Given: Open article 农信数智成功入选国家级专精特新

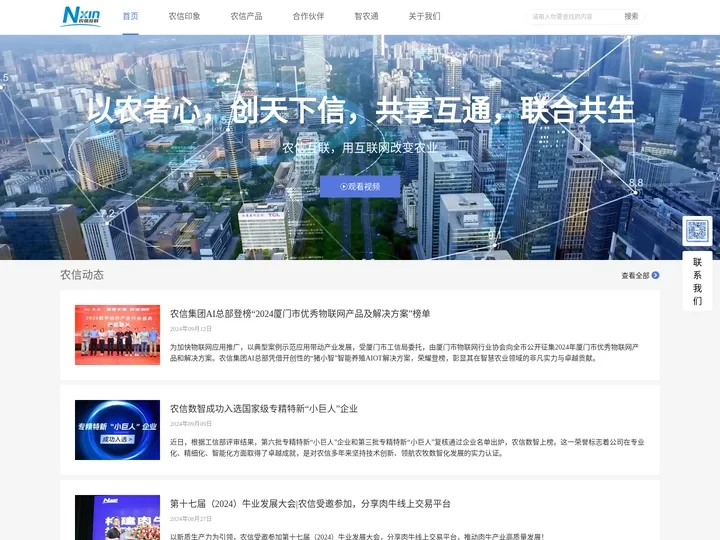Looking at the screenshot, I should click(x=264, y=409).
